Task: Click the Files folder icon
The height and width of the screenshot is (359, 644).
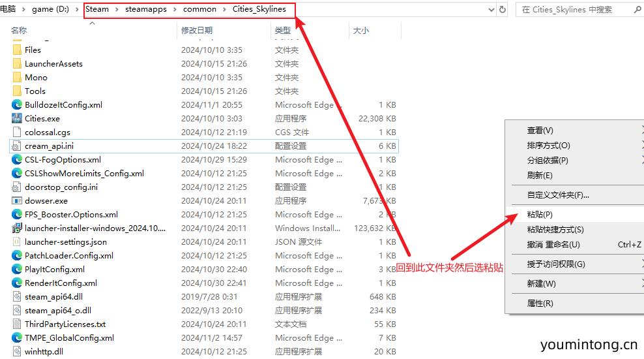Action: [17, 50]
